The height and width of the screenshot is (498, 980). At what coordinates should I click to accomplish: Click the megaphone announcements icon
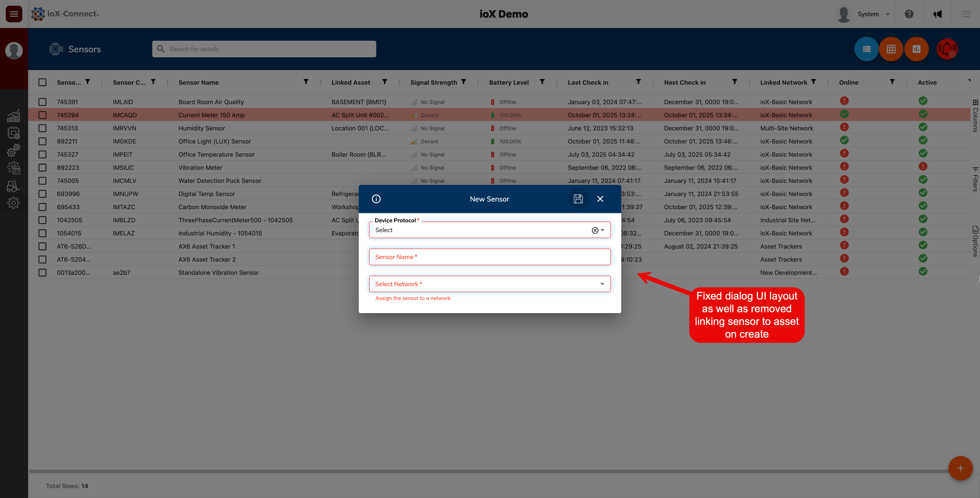(937, 14)
